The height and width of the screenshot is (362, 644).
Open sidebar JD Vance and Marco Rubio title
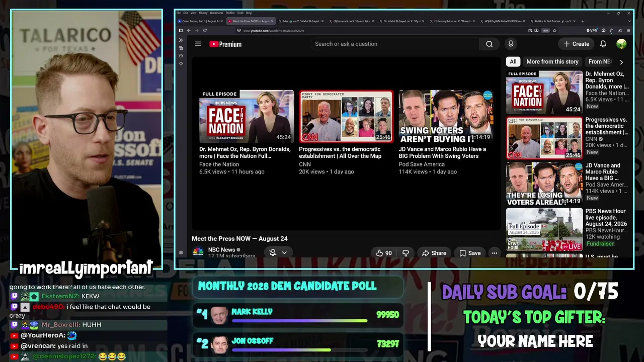(606, 172)
